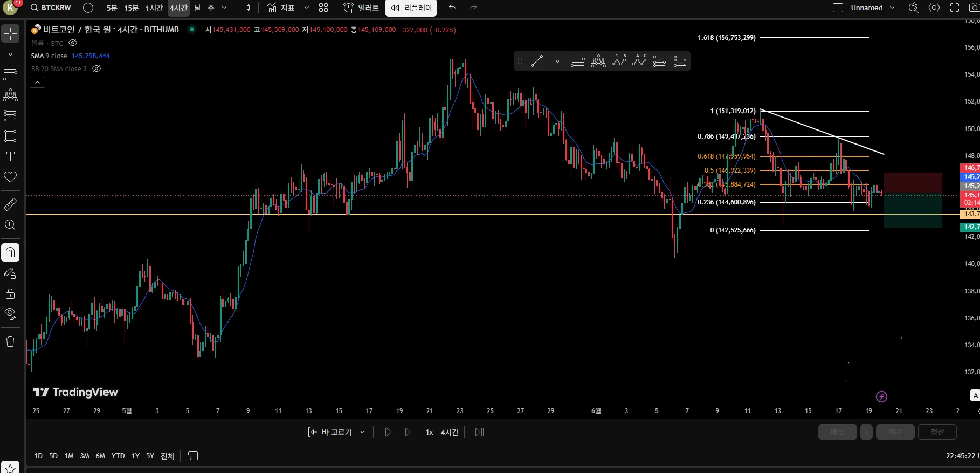Open the layout setup grid icon
This screenshot has height=473, width=980.
323,8
